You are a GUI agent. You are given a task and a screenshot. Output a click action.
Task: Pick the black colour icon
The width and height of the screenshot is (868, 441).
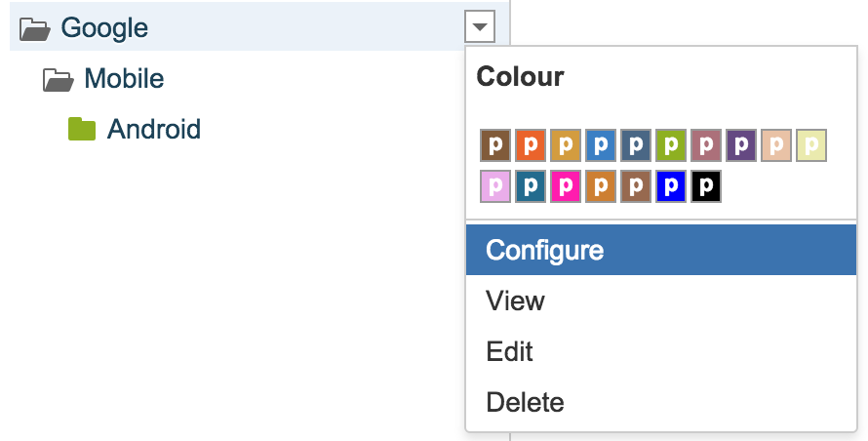705,185
